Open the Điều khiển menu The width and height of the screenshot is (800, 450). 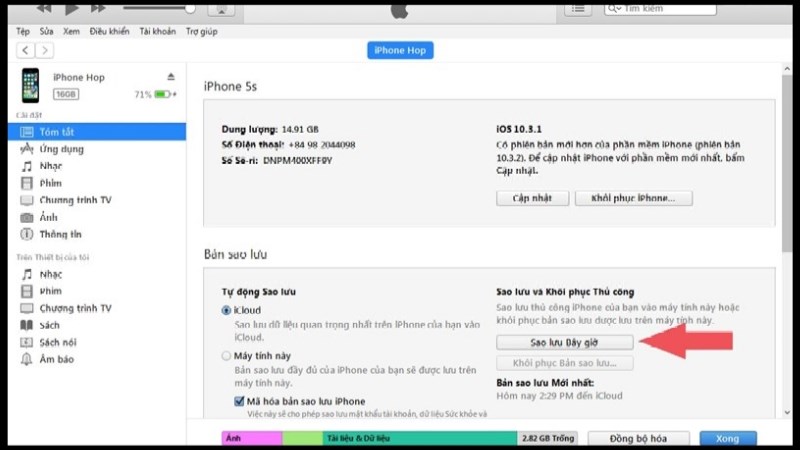(x=109, y=32)
